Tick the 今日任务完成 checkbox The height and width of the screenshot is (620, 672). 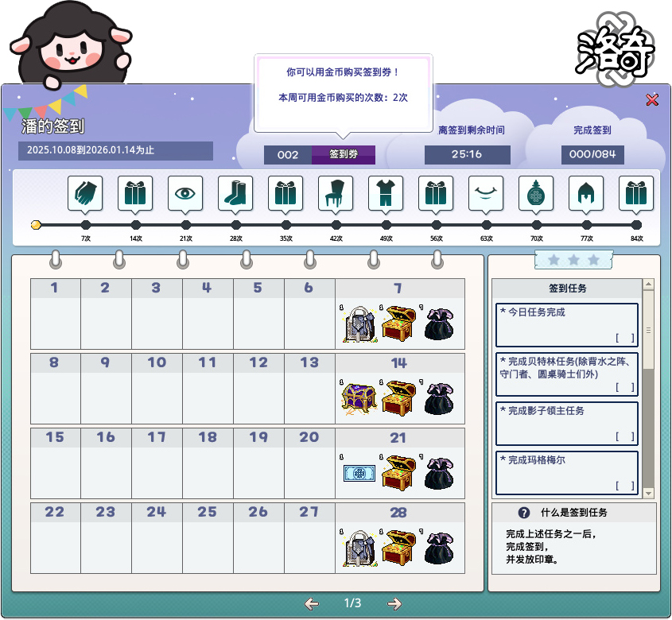[x=625, y=338]
